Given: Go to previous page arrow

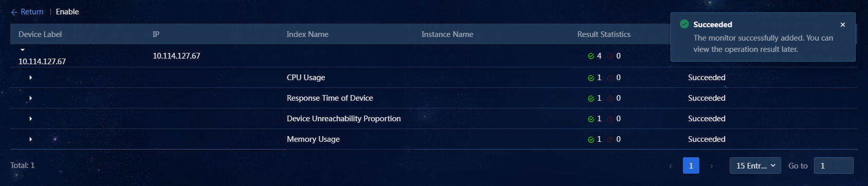Looking at the screenshot, I should (x=670, y=166).
